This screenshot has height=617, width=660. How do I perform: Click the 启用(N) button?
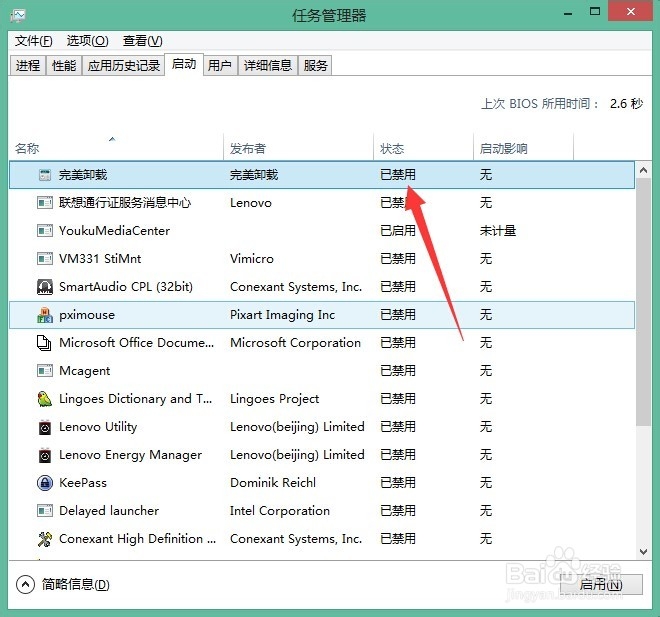[601, 584]
